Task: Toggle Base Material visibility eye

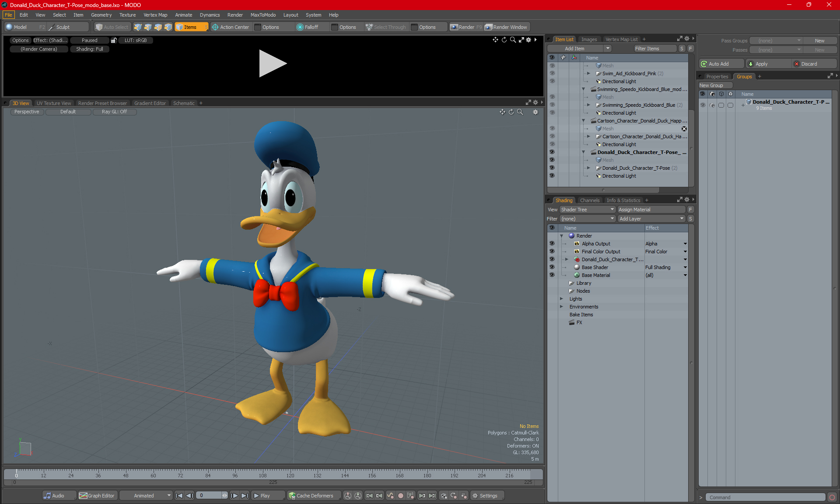Action: pos(552,275)
